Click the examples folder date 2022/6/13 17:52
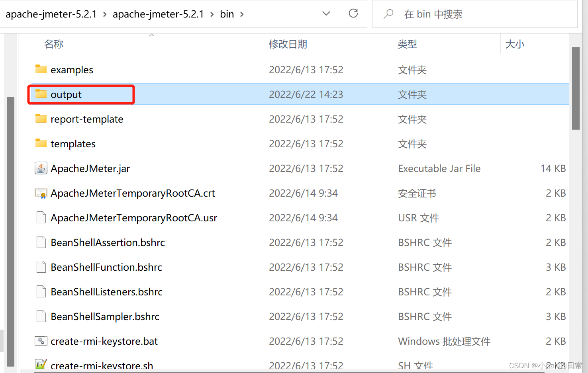The height and width of the screenshot is (373, 588). pyautogui.click(x=306, y=70)
